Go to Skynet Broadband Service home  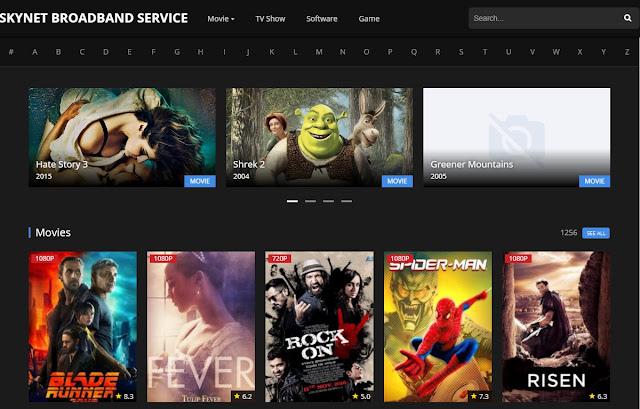(94, 18)
